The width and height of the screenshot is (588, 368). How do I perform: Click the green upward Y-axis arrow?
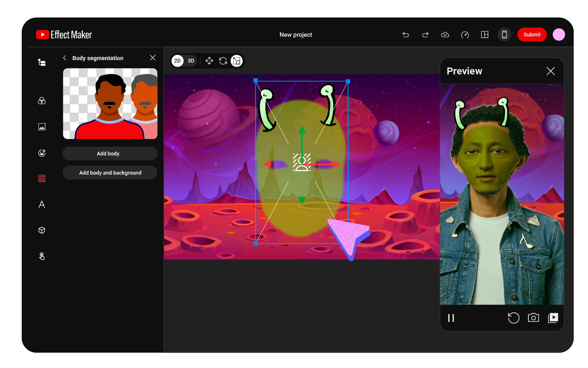pyautogui.click(x=302, y=131)
